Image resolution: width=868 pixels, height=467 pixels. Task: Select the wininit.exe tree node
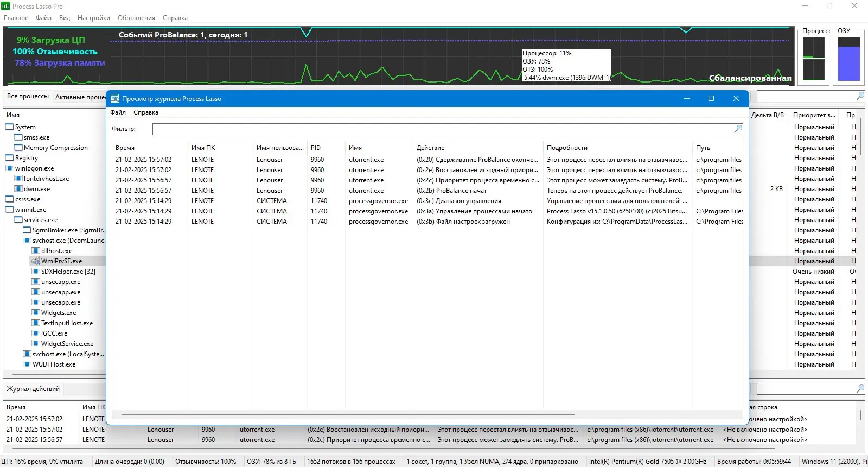point(30,210)
